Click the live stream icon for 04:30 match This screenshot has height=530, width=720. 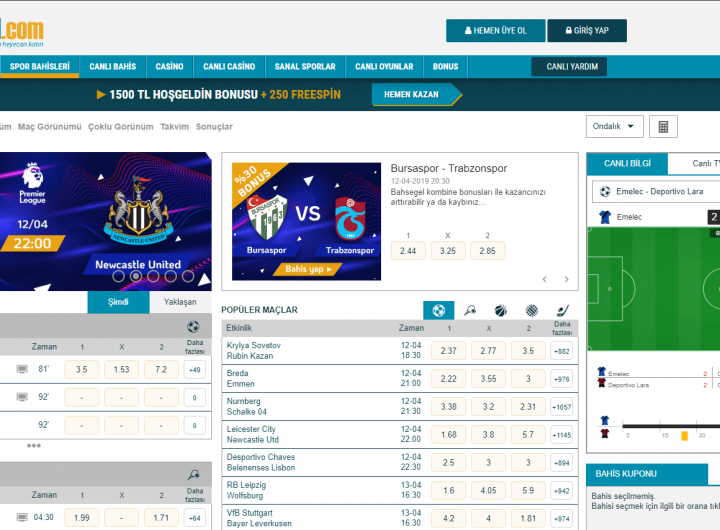[x=22, y=517]
